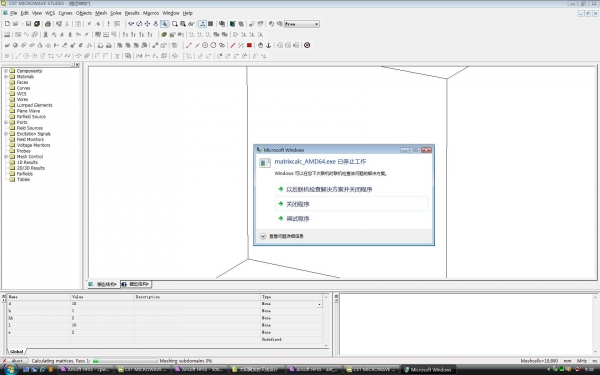Open the Microsoft Windows taskbar button
Viewport: 600px width, 375px height.
tap(429, 370)
